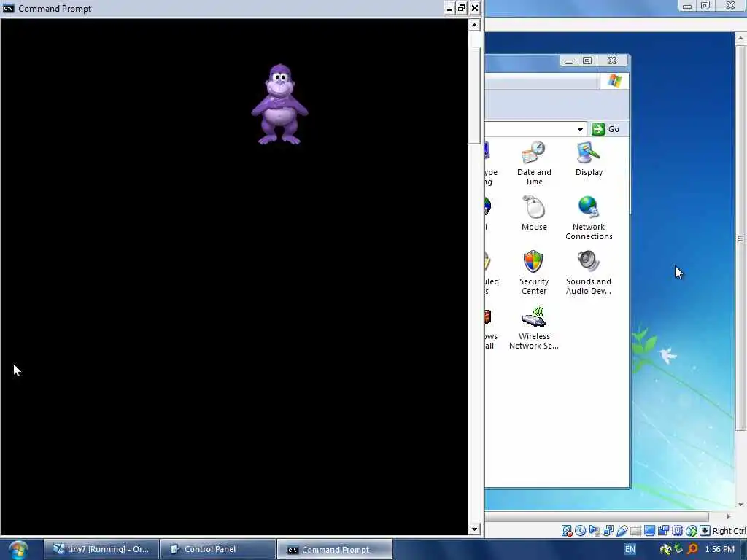The width and height of the screenshot is (747, 560).
Task: Expand the Control Panel address bar dropdown
Action: [580, 130]
